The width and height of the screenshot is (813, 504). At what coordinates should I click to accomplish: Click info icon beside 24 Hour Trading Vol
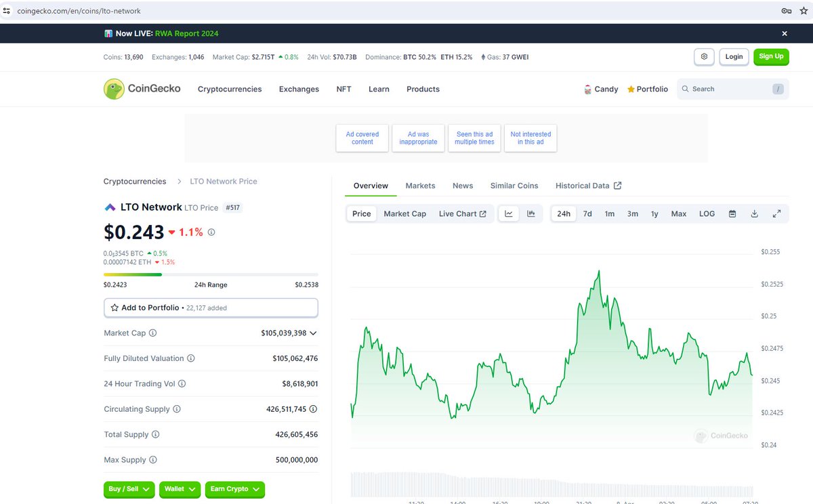pyautogui.click(x=182, y=383)
